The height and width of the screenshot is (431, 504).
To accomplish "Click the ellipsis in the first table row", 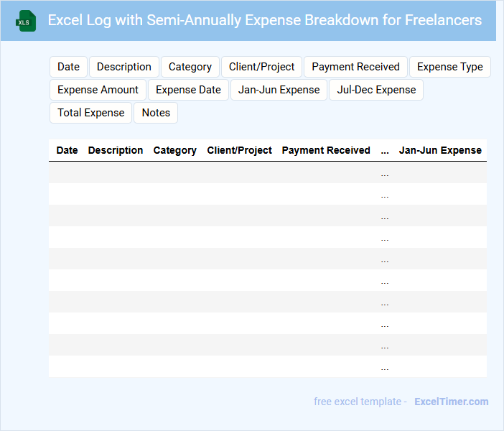I will [385, 173].
